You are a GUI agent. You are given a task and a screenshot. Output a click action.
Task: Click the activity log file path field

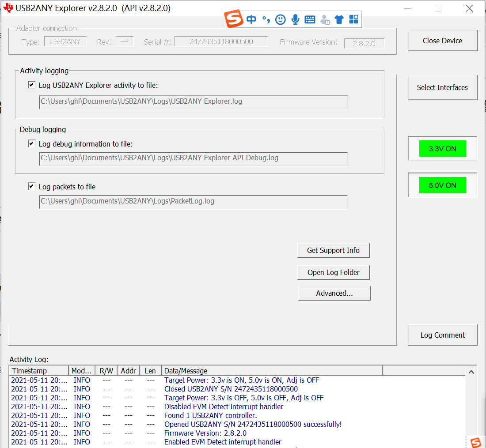[193, 102]
